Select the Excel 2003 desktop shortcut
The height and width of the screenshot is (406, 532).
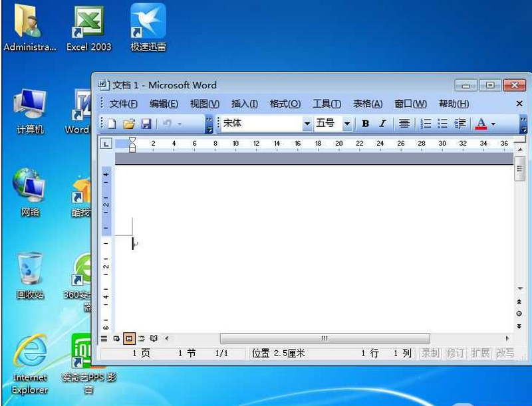tap(88, 29)
